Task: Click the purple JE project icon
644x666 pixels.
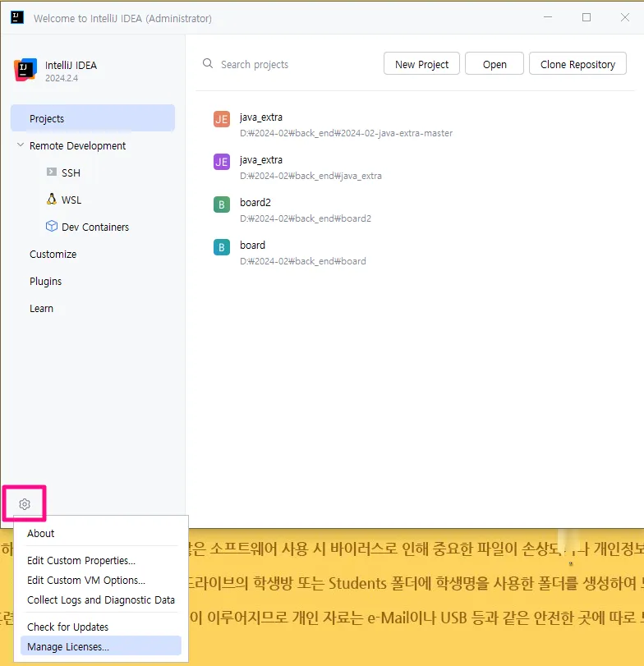Action: (x=221, y=162)
